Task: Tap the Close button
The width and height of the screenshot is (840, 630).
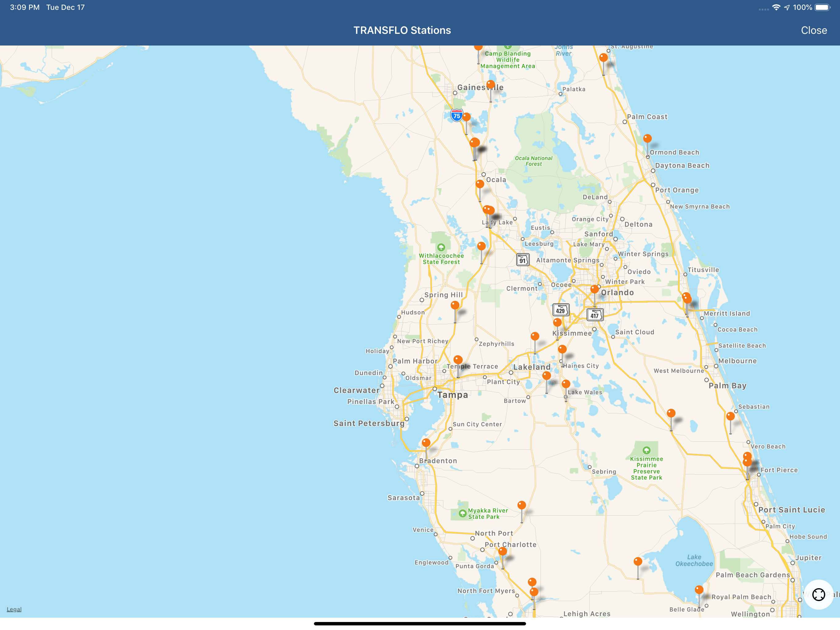Action: (814, 30)
